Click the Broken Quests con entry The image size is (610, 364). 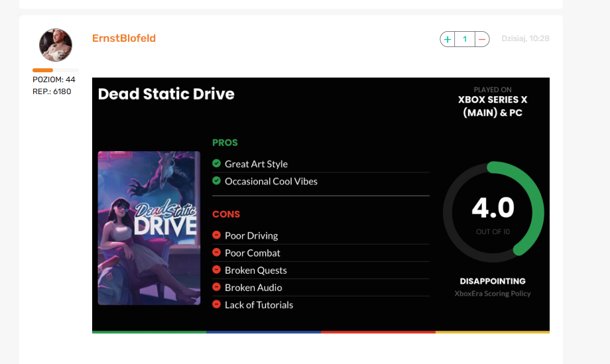[x=255, y=271]
